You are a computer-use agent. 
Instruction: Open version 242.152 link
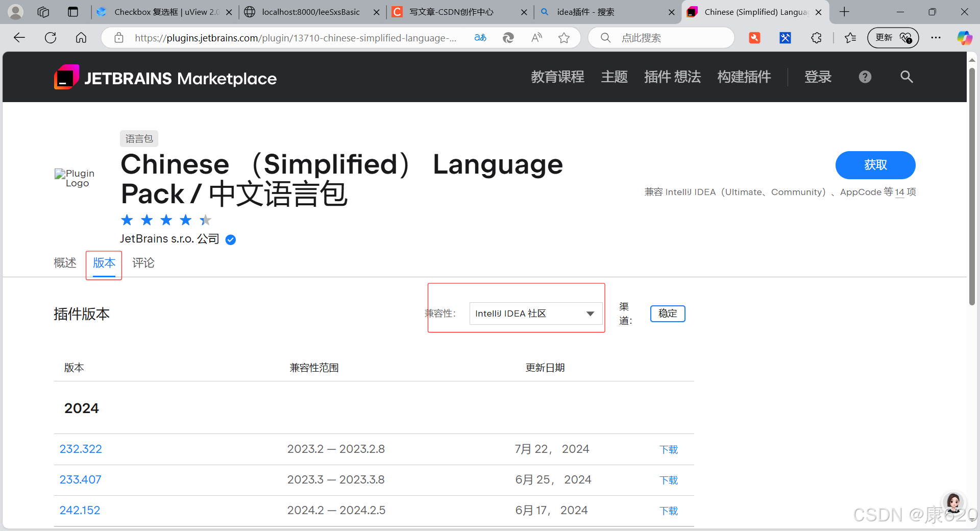click(80, 511)
